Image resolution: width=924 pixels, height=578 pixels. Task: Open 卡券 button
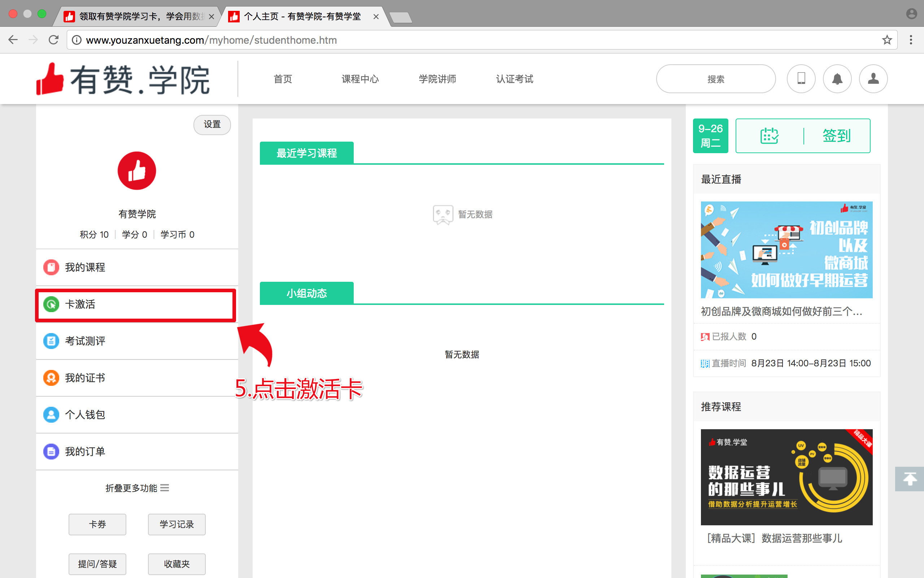coord(97,524)
